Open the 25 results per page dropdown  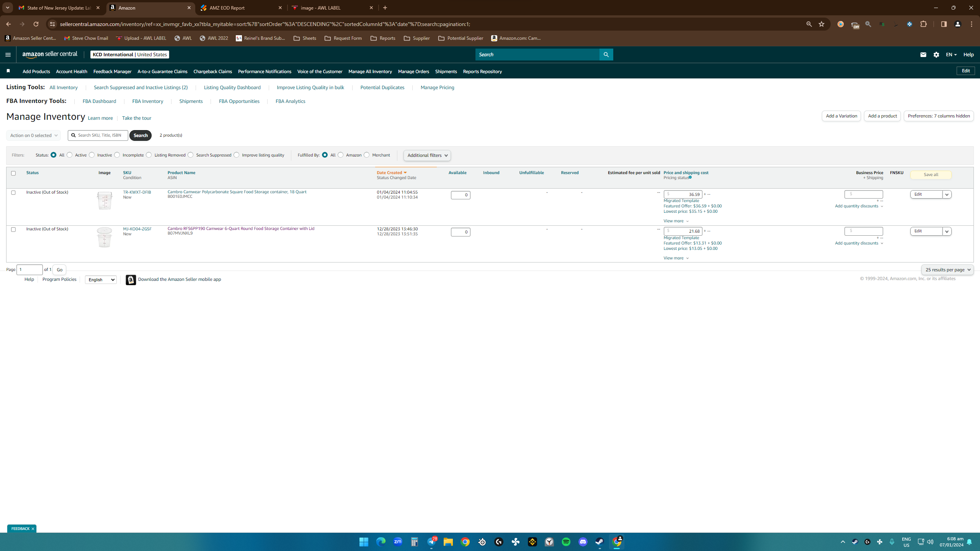click(x=947, y=270)
